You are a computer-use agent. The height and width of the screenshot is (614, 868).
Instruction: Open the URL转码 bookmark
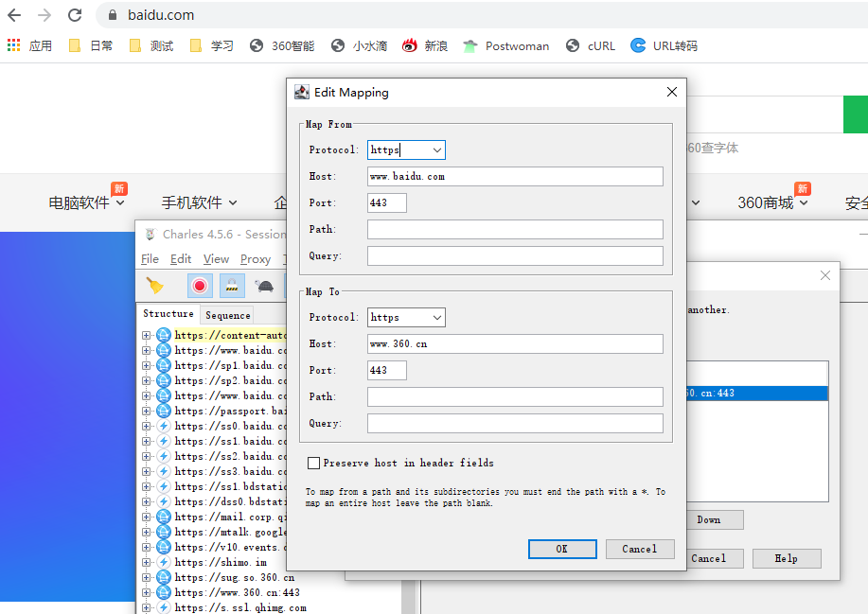click(664, 46)
